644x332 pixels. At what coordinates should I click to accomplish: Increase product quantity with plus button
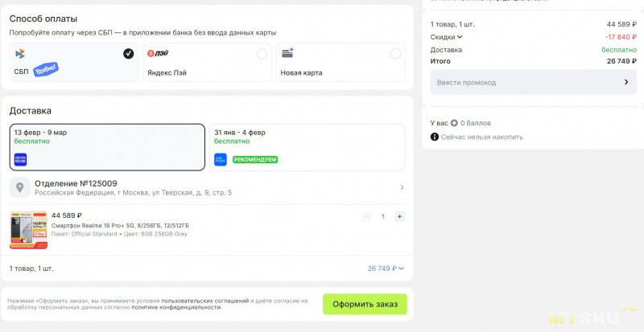(x=399, y=216)
